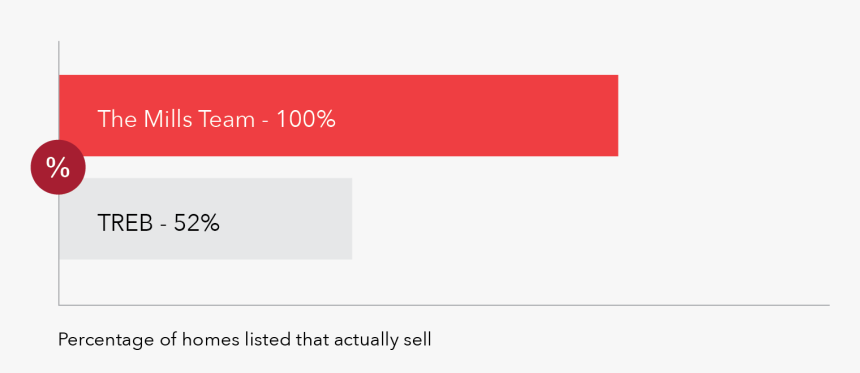Click the "100%" value in the red bar
The width and height of the screenshot is (860, 373).
coord(305,119)
